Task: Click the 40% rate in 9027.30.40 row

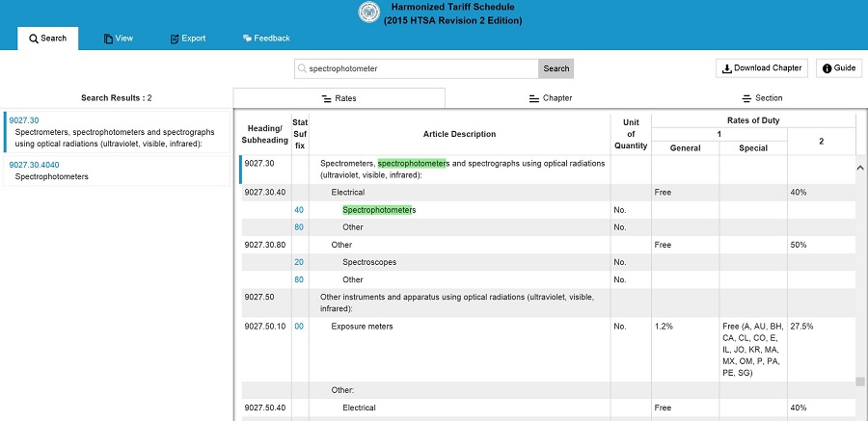Action: [798, 193]
